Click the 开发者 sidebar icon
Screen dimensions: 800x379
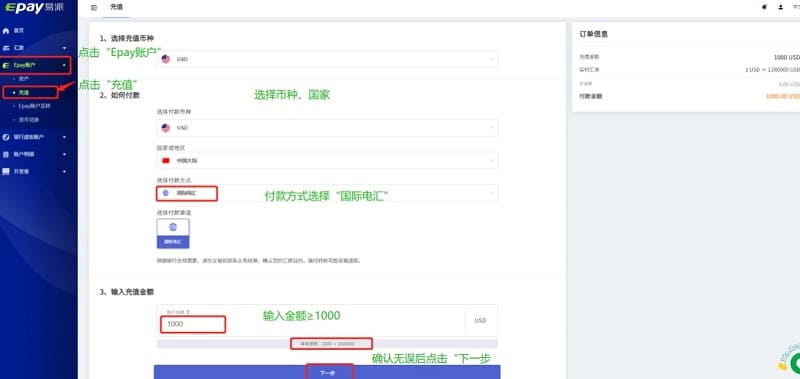click(6, 171)
